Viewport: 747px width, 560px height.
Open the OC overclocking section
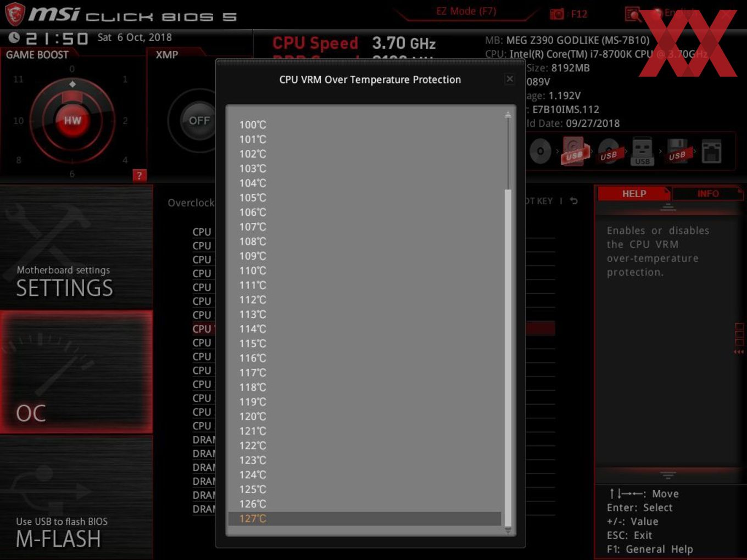point(76,372)
